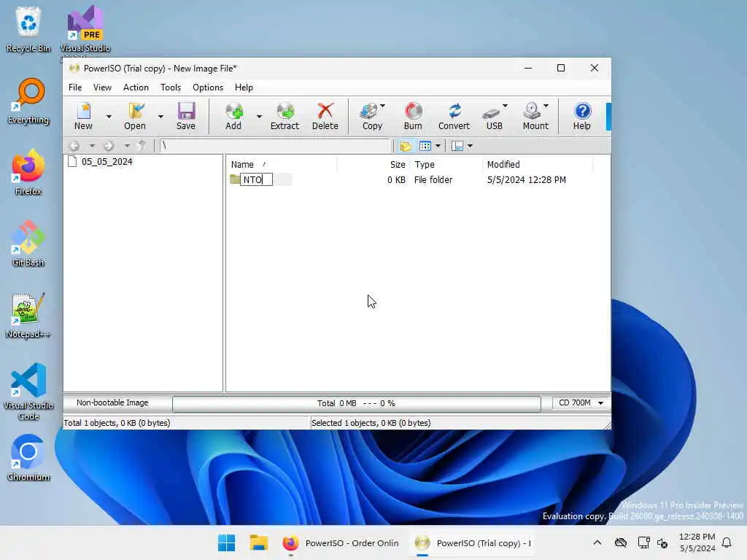Click the Non-bootable Image status button
The width and height of the screenshot is (747, 560).
click(113, 402)
